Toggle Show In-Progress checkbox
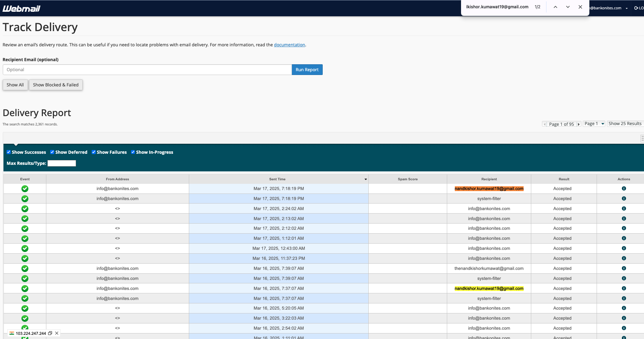The width and height of the screenshot is (644, 339). (133, 152)
